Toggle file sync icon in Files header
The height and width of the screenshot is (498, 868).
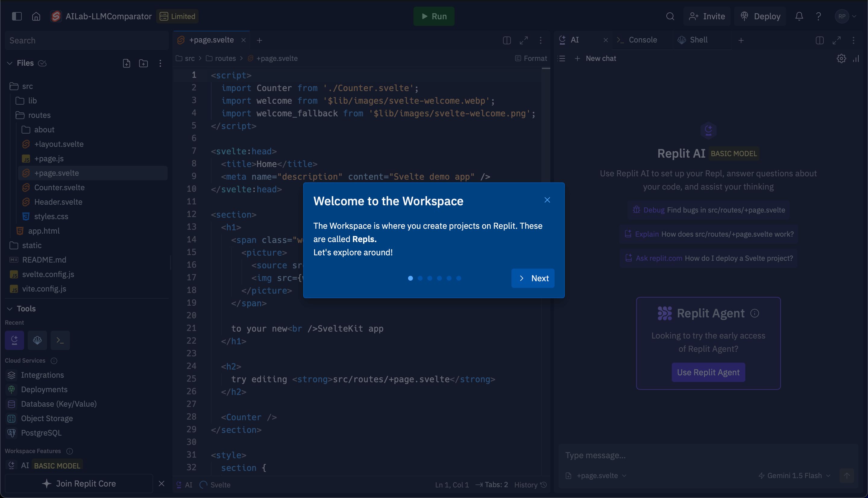[42, 63]
